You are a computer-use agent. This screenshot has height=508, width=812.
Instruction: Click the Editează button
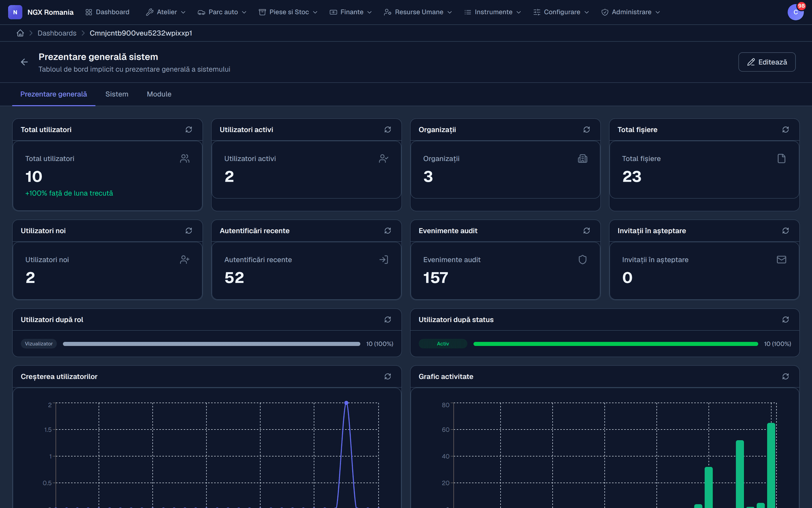click(767, 62)
